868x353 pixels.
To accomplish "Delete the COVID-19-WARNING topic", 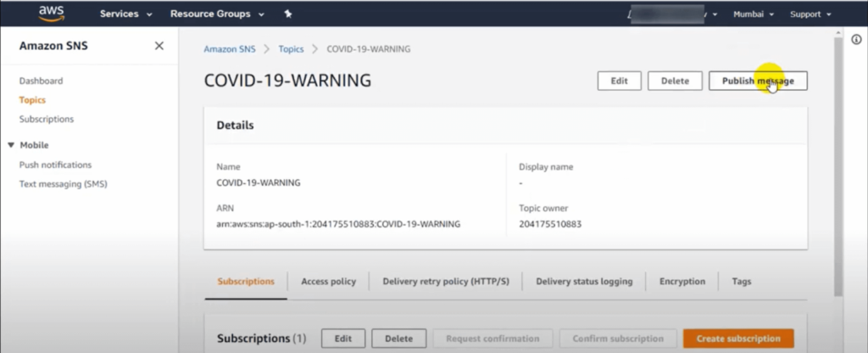I will [x=675, y=81].
